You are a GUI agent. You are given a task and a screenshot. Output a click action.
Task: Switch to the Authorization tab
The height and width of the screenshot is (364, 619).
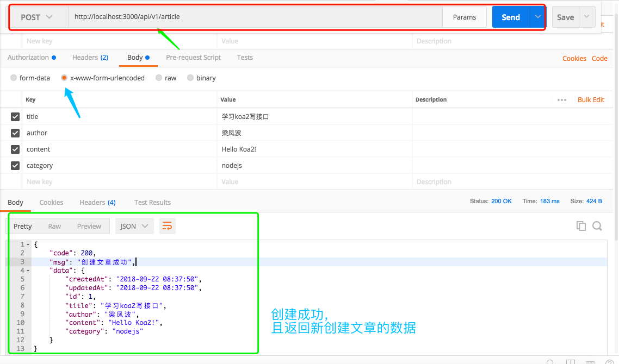point(32,57)
